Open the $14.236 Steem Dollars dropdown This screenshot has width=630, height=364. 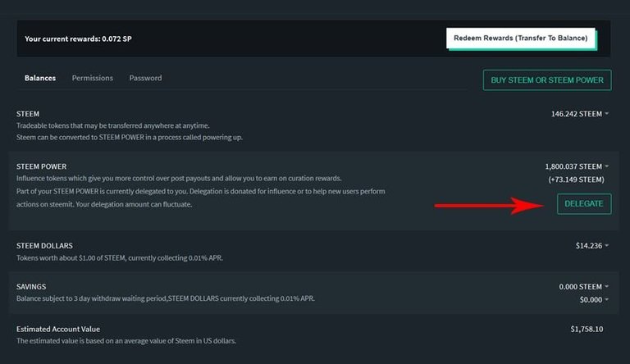pos(591,245)
